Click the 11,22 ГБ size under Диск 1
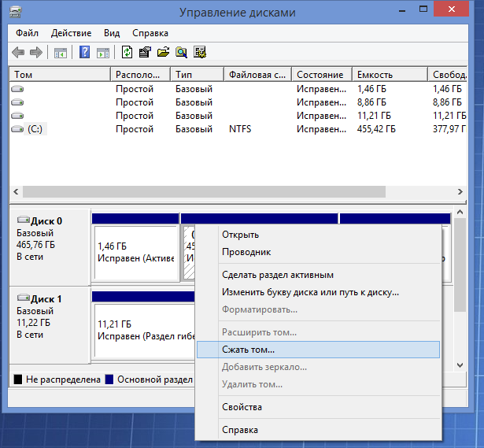484x448 pixels. (x=33, y=323)
